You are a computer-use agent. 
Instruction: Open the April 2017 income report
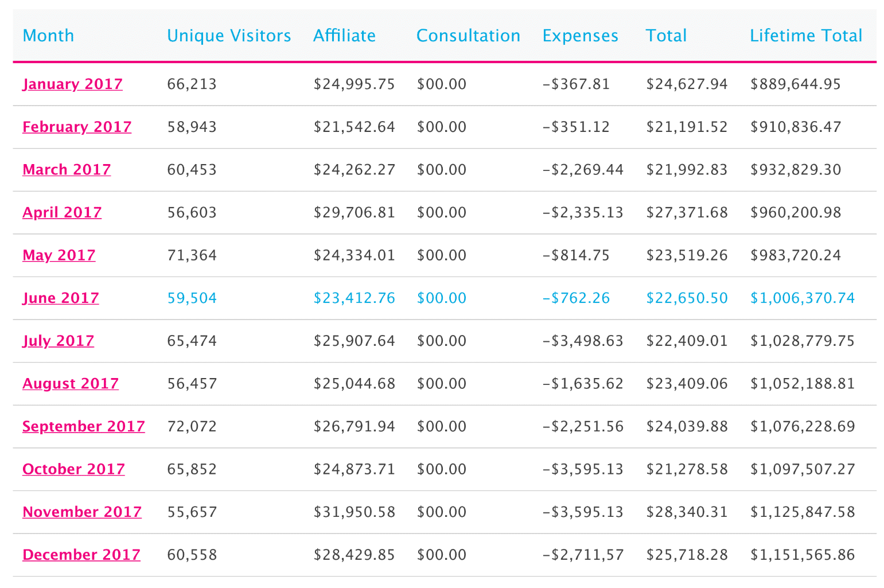(x=62, y=213)
